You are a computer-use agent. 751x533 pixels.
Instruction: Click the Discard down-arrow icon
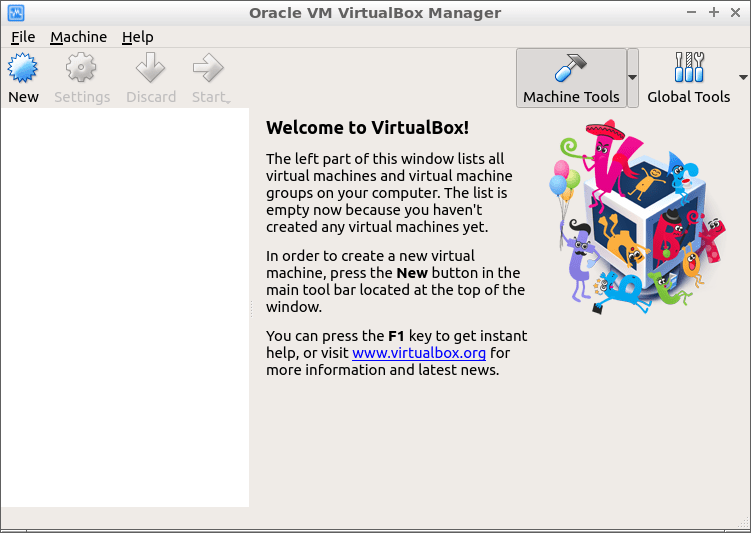pyautogui.click(x=150, y=68)
